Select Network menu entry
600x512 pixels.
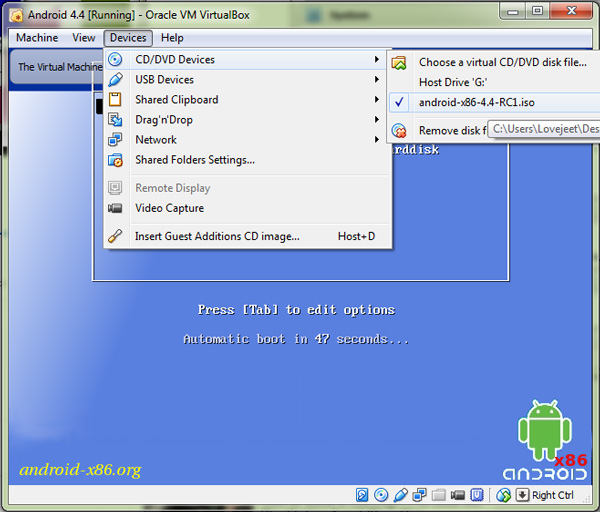tap(248, 140)
